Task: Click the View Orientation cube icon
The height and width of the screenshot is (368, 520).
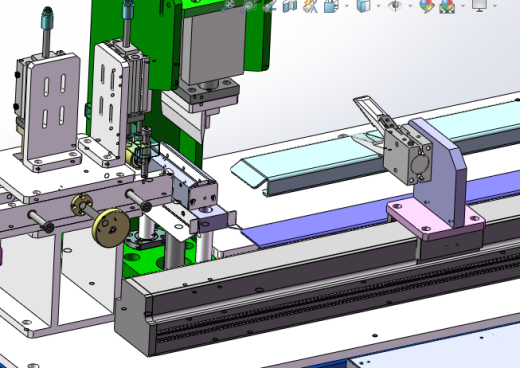Action: [331, 6]
